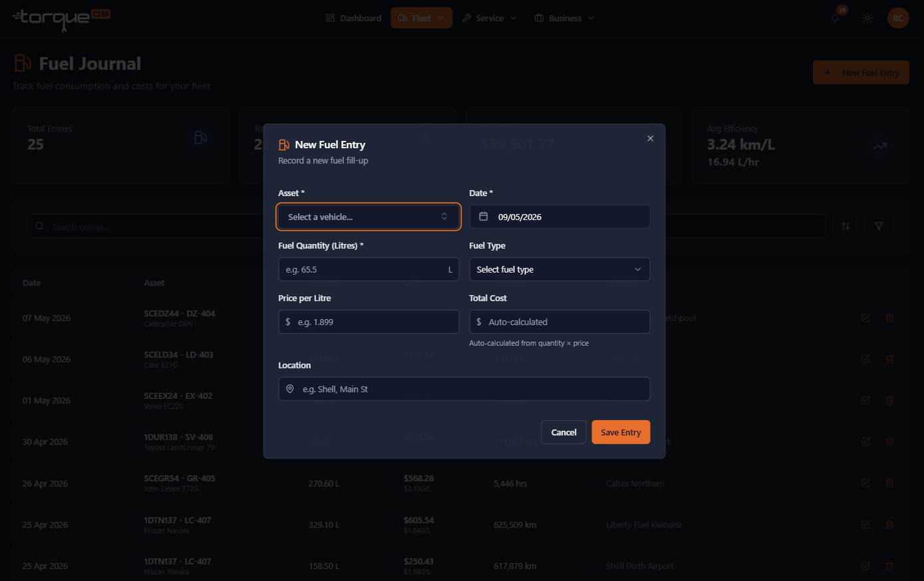Screen dimensions: 924x581
Task: Edit the Shell Perth Airport entry
Action: pyautogui.click(x=865, y=566)
